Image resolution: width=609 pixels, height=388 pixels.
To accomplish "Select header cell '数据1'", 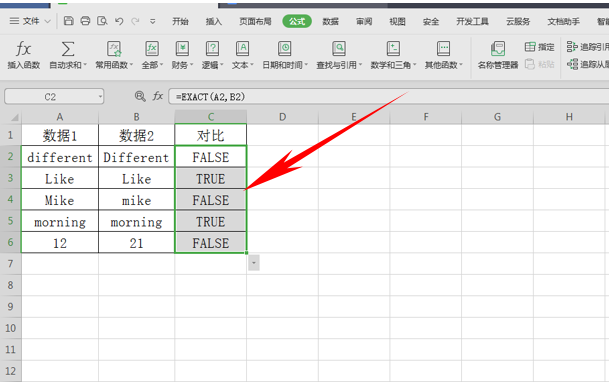I will tap(59, 135).
